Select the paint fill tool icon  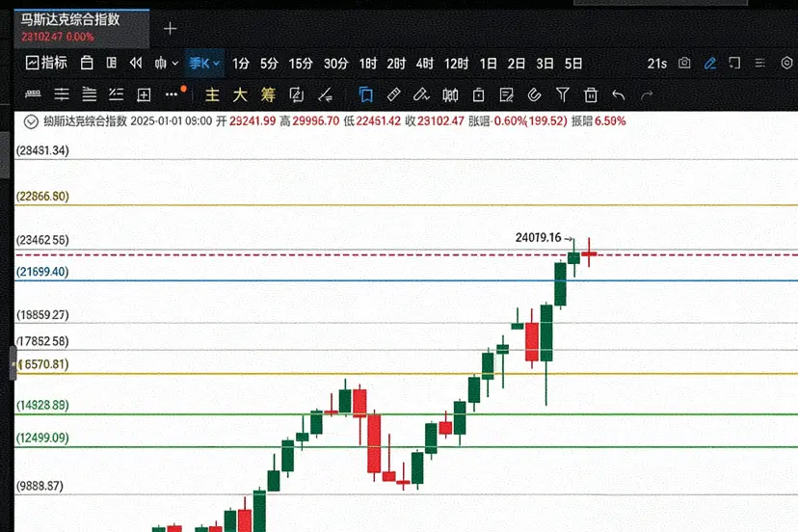(421, 94)
